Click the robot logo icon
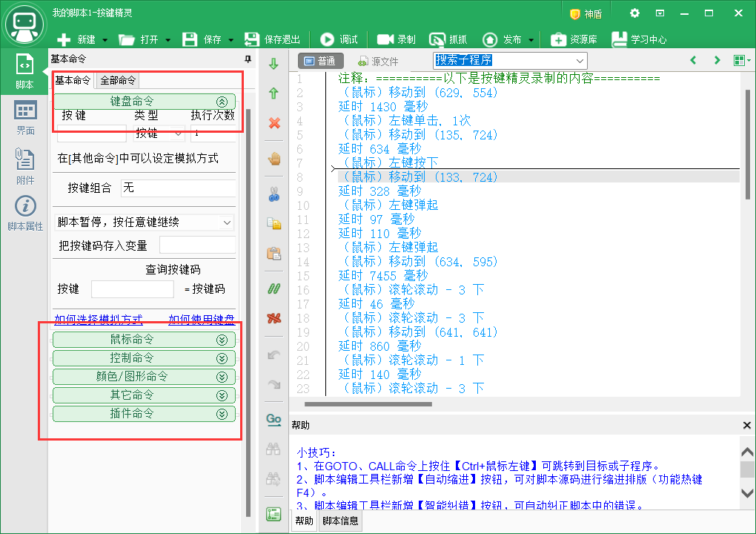This screenshot has height=534, width=756. (x=24, y=24)
